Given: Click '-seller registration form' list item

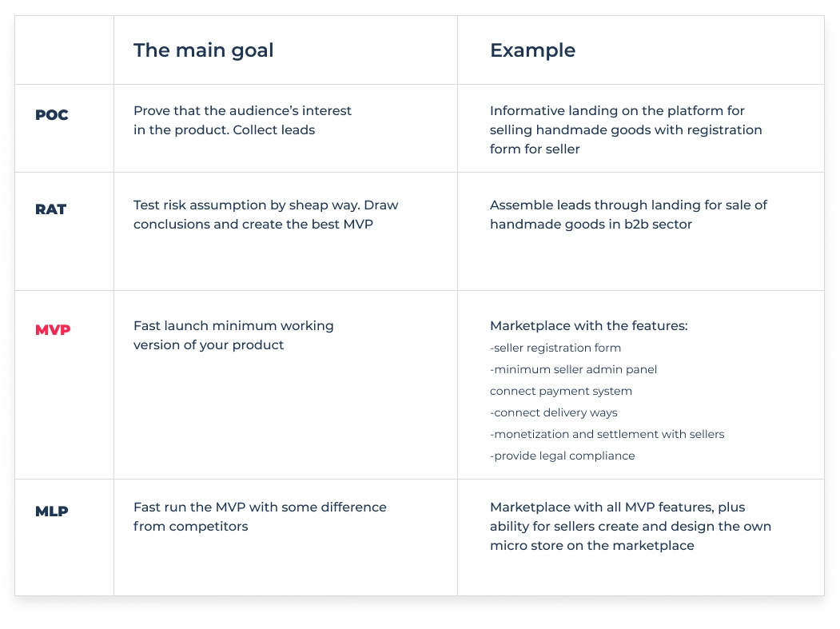Looking at the screenshot, I should point(555,348).
